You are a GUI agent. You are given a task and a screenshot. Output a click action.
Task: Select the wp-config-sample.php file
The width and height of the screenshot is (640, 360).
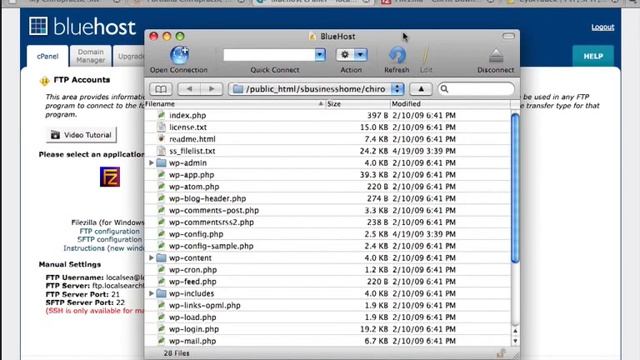(x=211, y=246)
